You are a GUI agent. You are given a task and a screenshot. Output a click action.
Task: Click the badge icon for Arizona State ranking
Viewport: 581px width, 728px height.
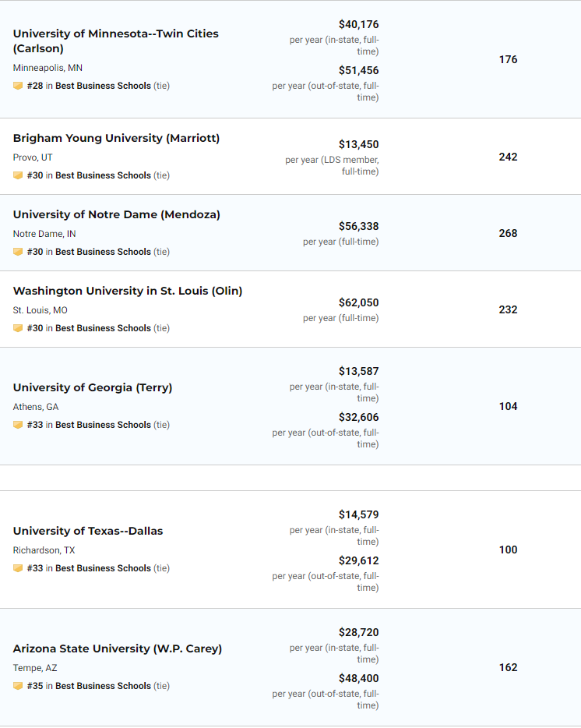[18, 686]
